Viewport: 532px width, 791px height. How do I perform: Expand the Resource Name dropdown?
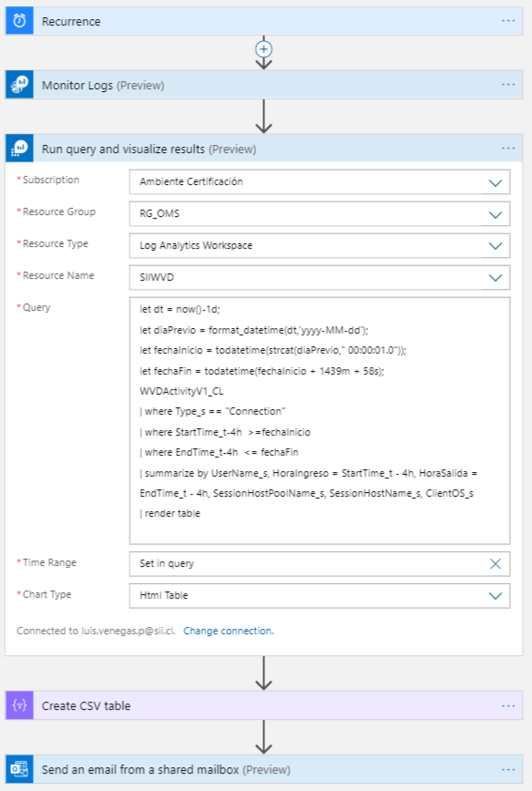pyautogui.click(x=496, y=277)
